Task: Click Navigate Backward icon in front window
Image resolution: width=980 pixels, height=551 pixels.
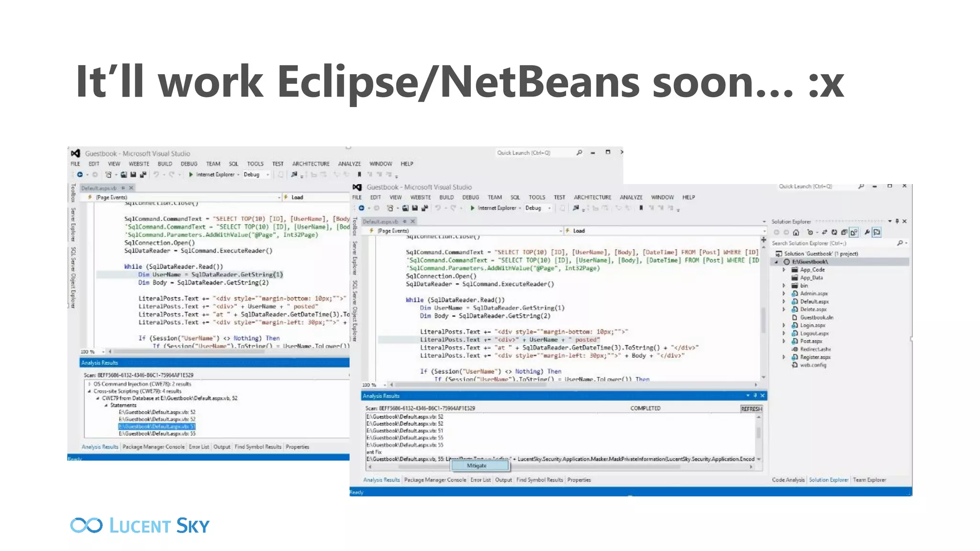Action: 362,208
